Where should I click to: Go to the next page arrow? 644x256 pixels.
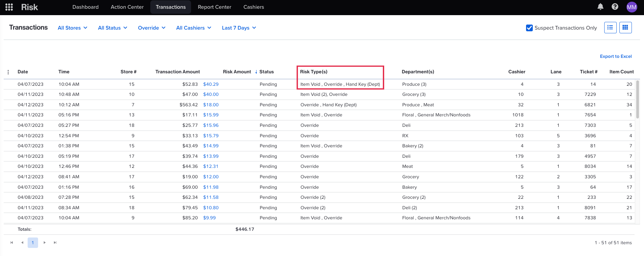pyautogui.click(x=44, y=243)
